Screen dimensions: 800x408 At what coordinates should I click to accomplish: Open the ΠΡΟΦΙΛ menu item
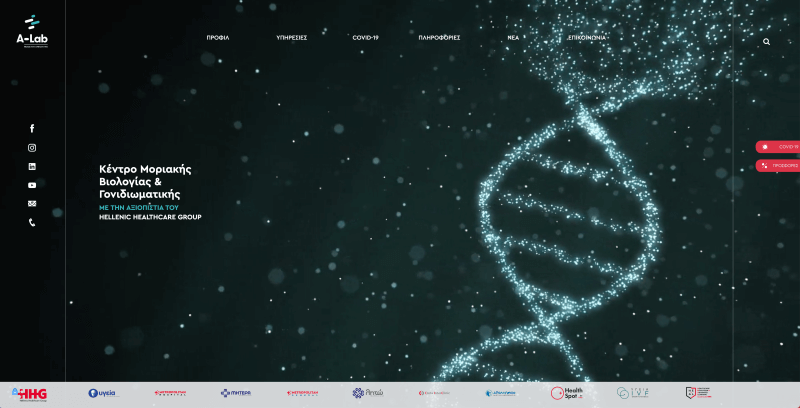tap(218, 38)
